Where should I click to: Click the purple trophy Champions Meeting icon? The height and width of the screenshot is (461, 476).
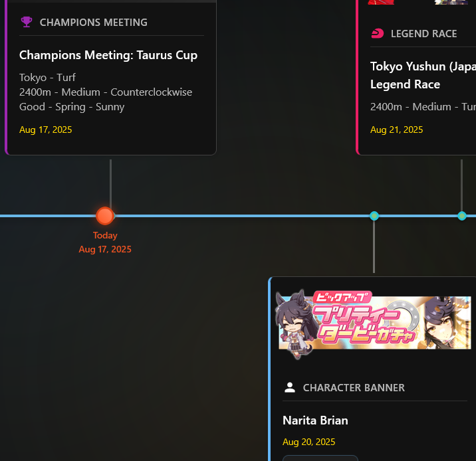click(x=27, y=22)
